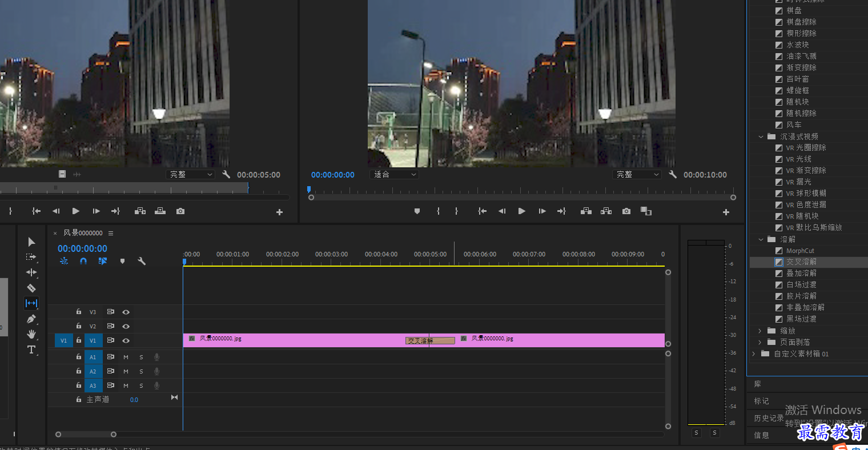Image resolution: width=868 pixels, height=450 pixels.
Task: Export frame from Program monitor
Action: (x=626, y=211)
